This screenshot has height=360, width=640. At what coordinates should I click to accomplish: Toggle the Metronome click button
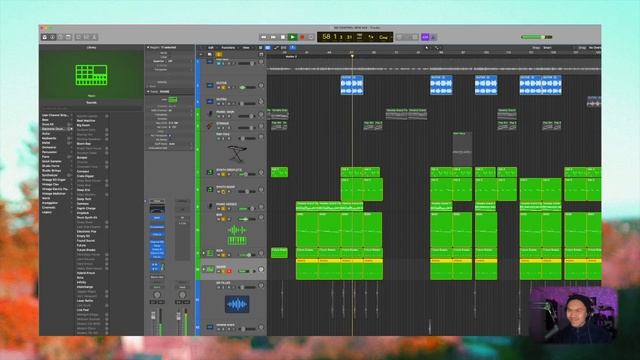pyautogui.click(x=433, y=37)
